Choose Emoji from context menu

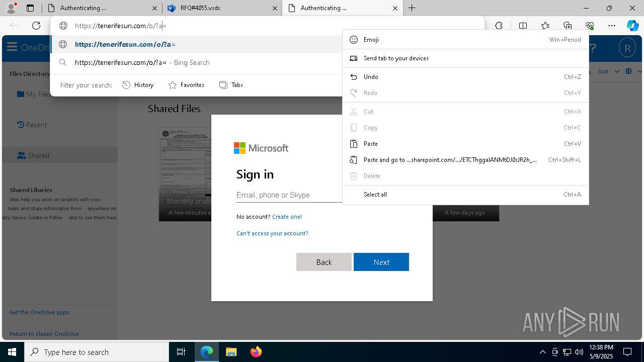coord(465,40)
